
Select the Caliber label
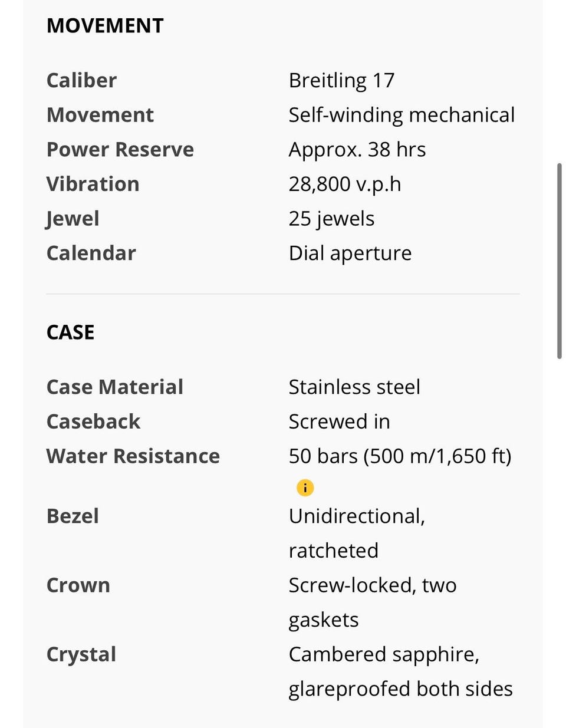pos(81,80)
